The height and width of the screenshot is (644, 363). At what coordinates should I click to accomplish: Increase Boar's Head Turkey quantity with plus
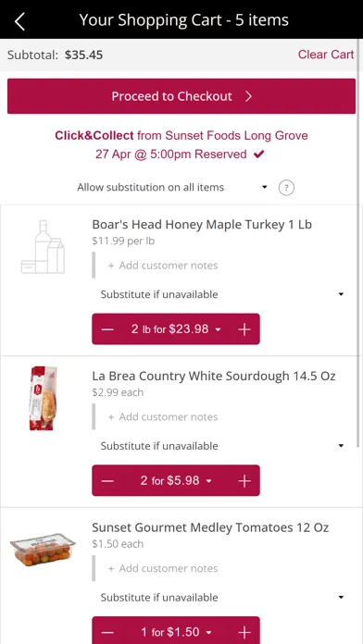(x=244, y=329)
